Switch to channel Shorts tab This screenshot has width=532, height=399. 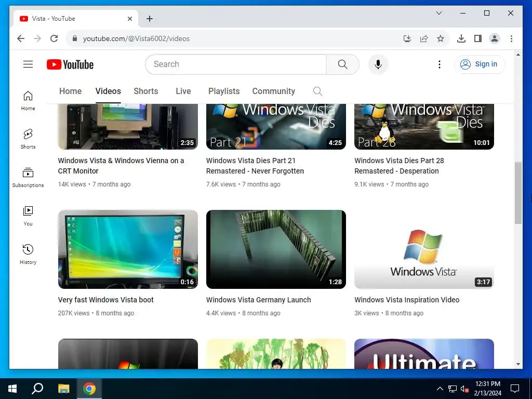pyautogui.click(x=146, y=91)
